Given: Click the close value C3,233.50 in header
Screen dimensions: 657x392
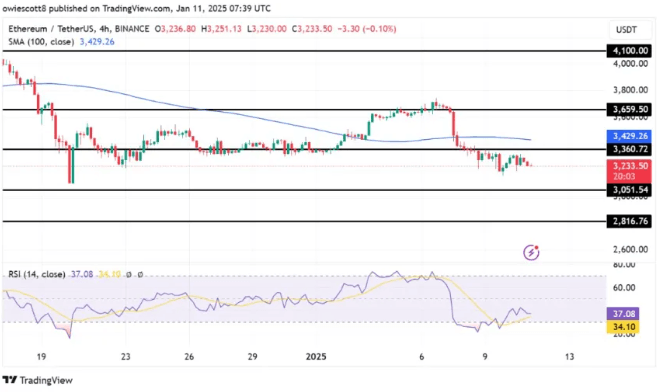Looking at the screenshot, I should (312, 29).
